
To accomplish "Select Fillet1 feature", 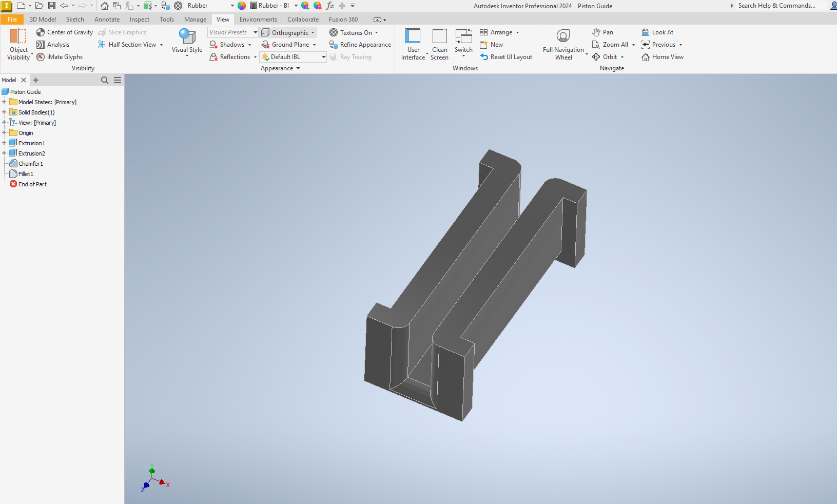I will (26, 174).
